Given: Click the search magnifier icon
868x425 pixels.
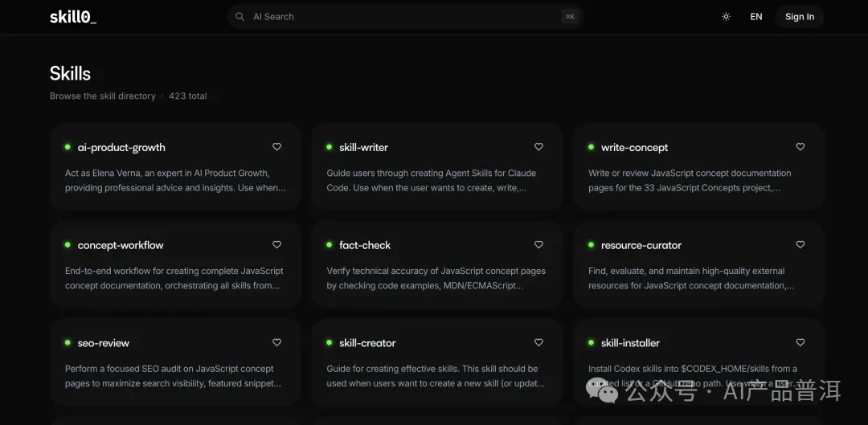Looking at the screenshot, I should coord(240,17).
